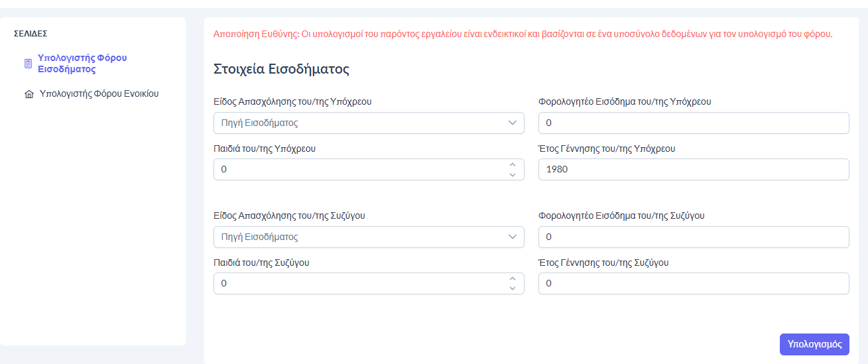Screen dimensions: 868x364
Task: Click the Έτος Γέννησης Υπόχρεου field showing 1980
Action: click(693, 169)
